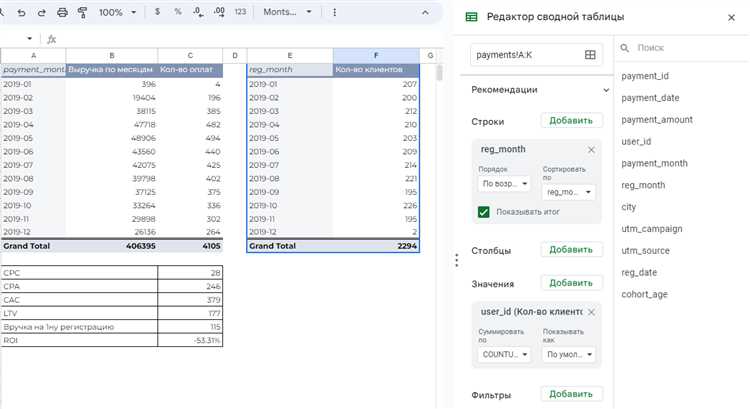The width and height of the screenshot is (750, 409).
Task: Click Decrease decimal places icon
Action: pyautogui.click(x=199, y=12)
